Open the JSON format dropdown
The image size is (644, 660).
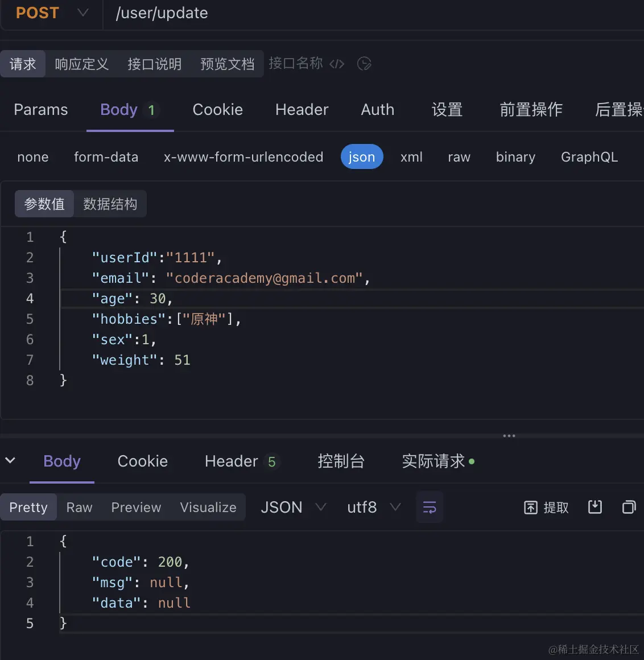[293, 507]
